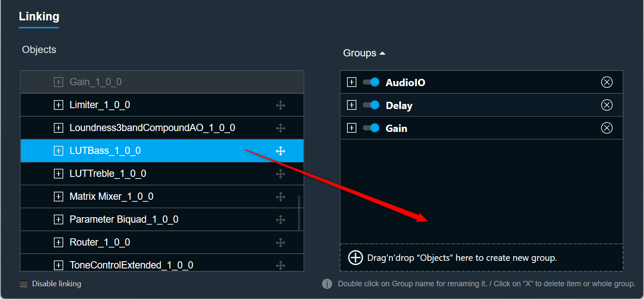Viewport: 644px width, 299px height.
Task: Expand the LUTTreble_1_0_0 object
Action: pyautogui.click(x=59, y=173)
